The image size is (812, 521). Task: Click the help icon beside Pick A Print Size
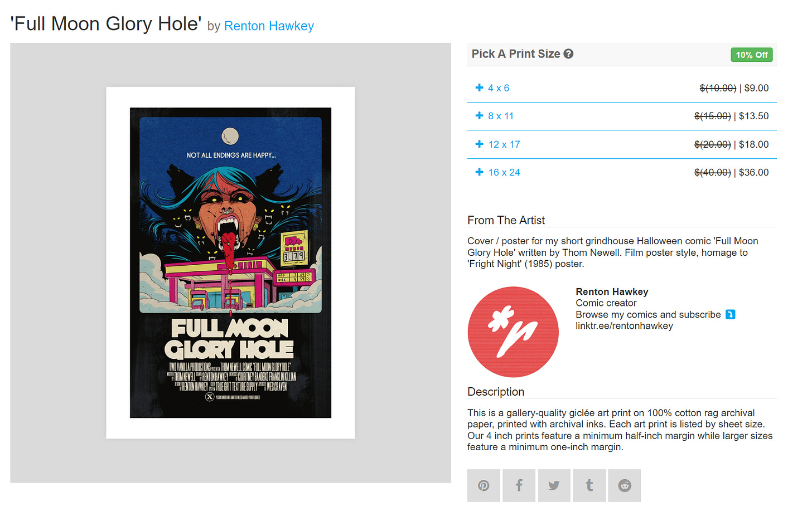pos(568,54)
